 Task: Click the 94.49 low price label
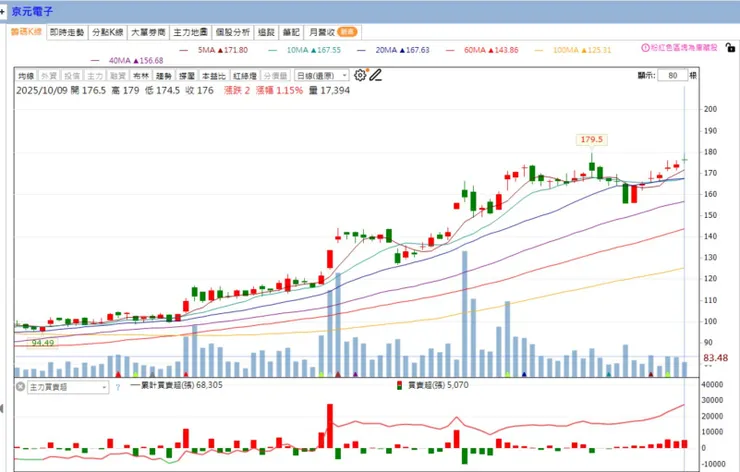[x=42, y=343]
